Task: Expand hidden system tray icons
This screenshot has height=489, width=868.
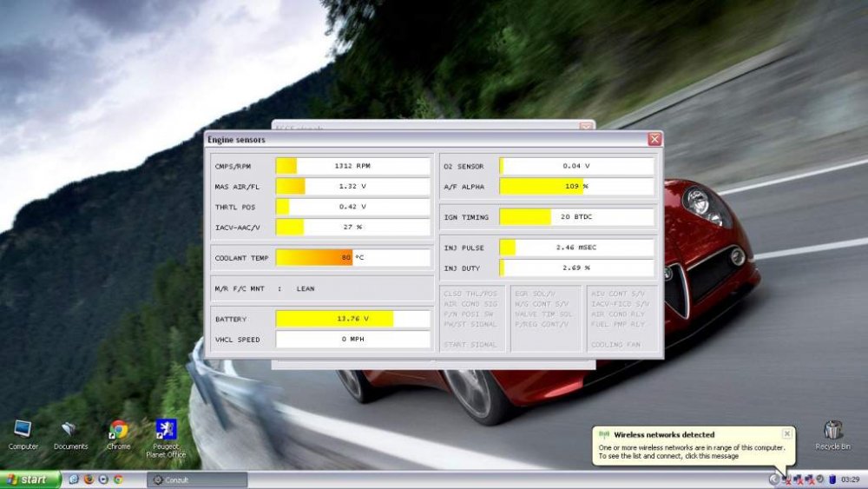Action: (x=773, y=479)
